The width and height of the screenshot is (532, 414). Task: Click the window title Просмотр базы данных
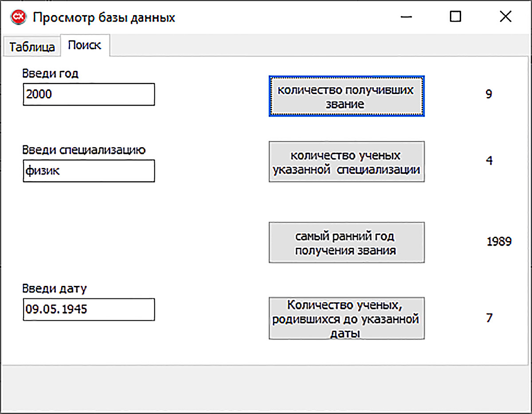(104, 18)
